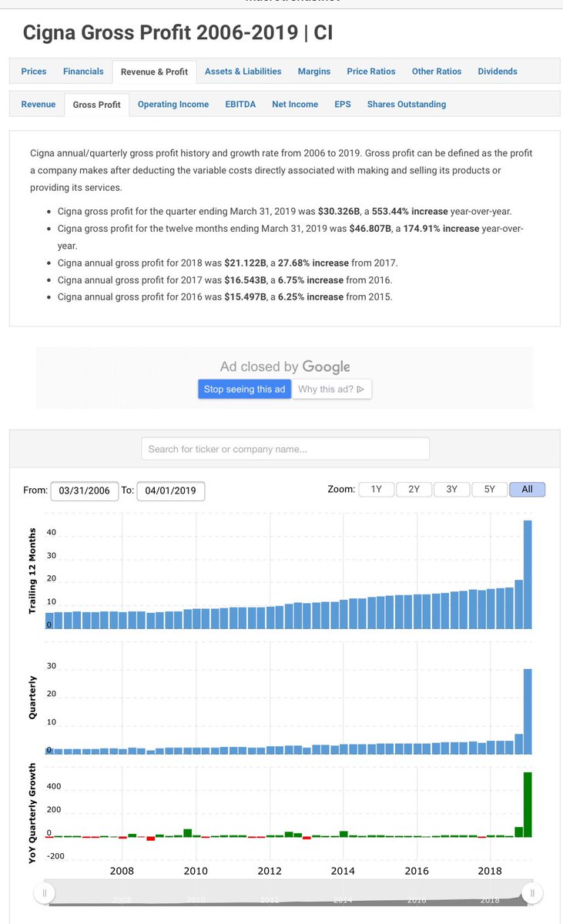Switch to Assets & Liabilities tab
The width and height of the screenshot is (563, 924).
click(x=243, y=72)
